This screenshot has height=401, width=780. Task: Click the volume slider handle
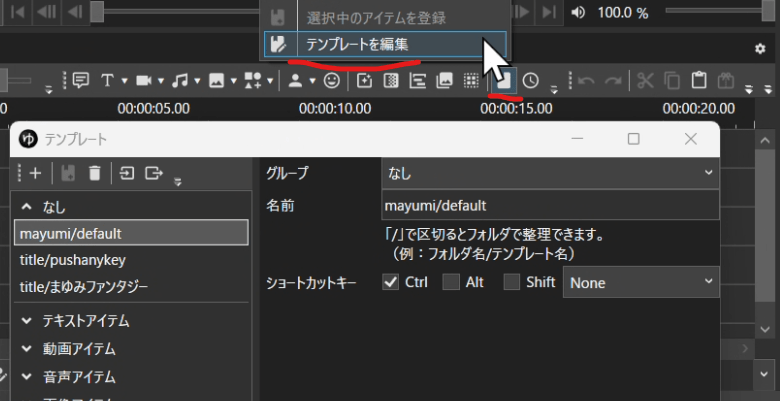[x=769, y=11]
